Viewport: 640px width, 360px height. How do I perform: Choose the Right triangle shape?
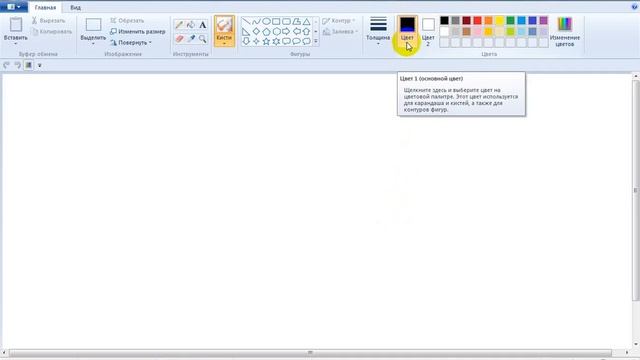[x=246, y=31]
